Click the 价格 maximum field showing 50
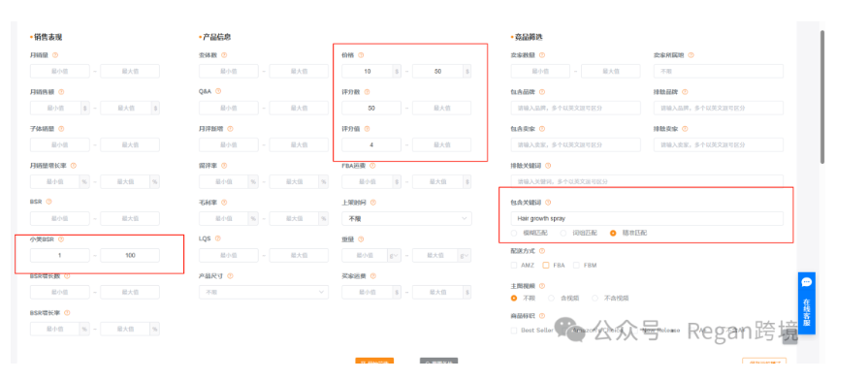Screen dimensions: 868x380 tap(437, 72)
